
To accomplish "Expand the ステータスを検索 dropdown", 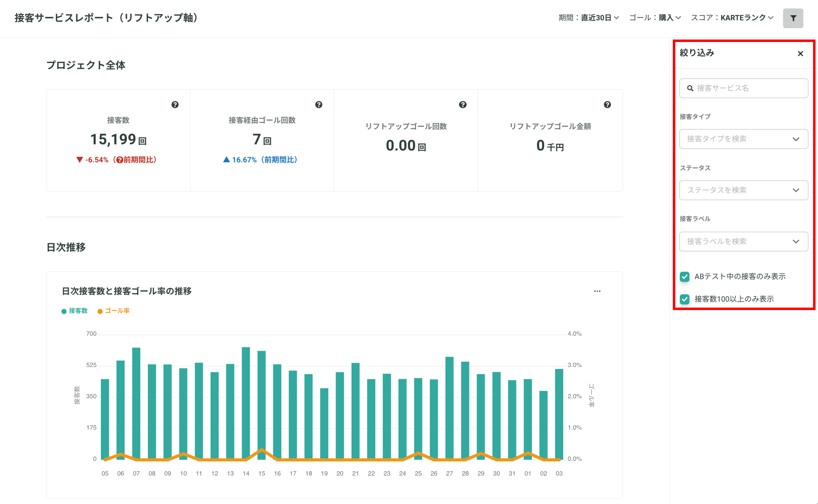I will pos(743,190).
